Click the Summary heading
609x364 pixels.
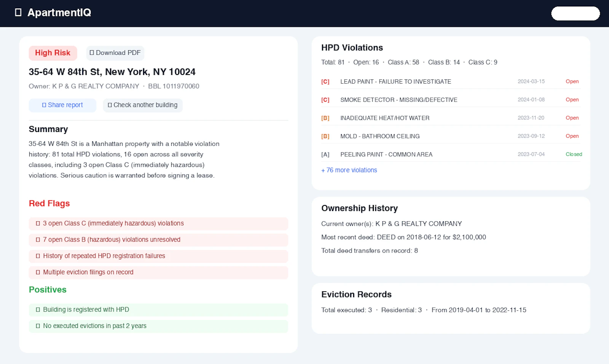click(48, 129)
